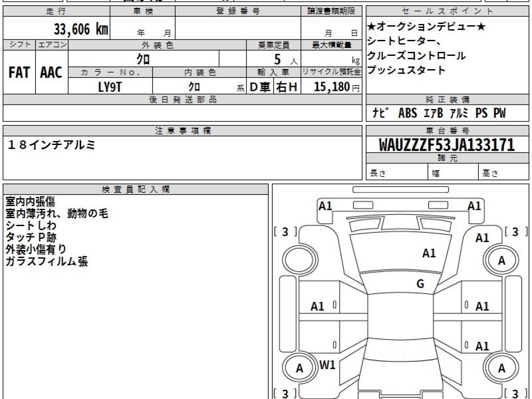Click the シフト header cell
The width and height of the screenshot is (532, 399).
pyautogui.click(x=19, y=45)
